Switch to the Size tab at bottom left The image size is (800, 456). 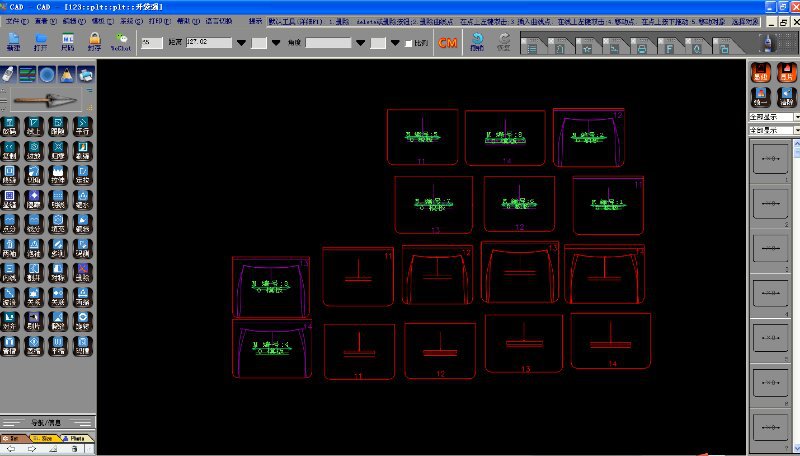(x=45, y=438)
